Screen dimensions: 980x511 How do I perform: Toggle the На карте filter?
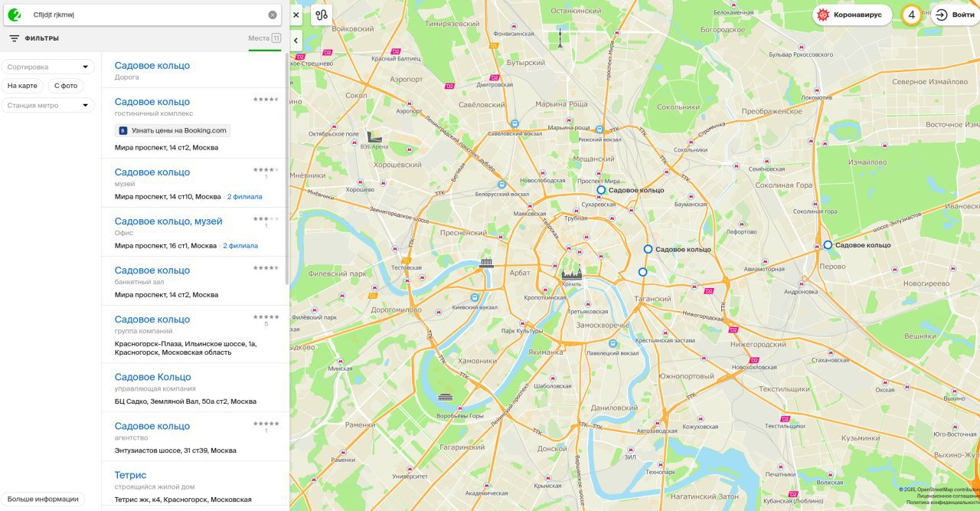coord(22,86)
